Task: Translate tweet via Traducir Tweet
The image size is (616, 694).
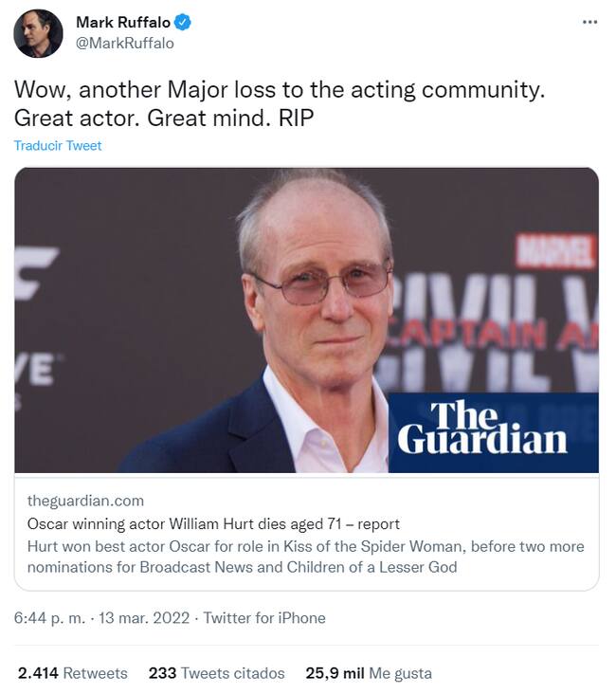Action: 58,146
